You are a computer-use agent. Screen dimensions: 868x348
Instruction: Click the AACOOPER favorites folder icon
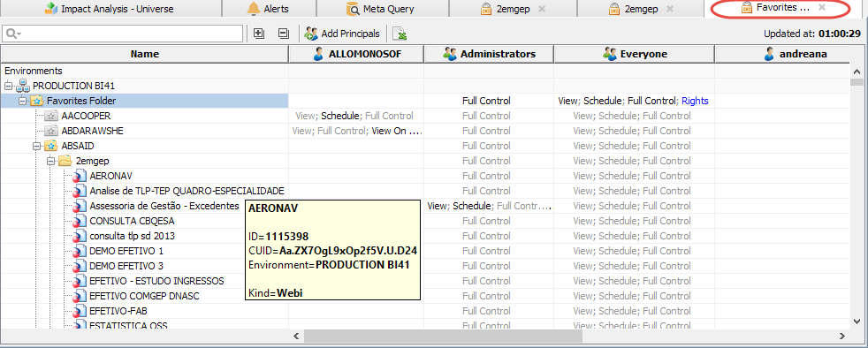(x=51, y=116)
